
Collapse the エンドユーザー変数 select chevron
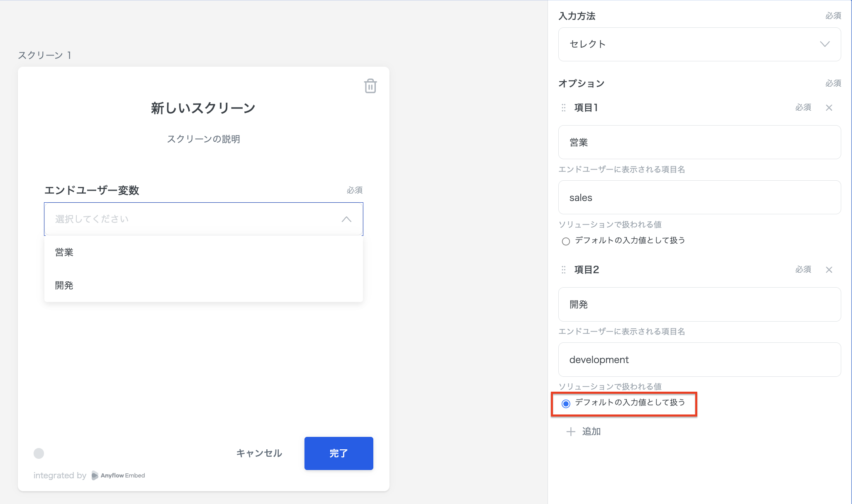point(346,219)
